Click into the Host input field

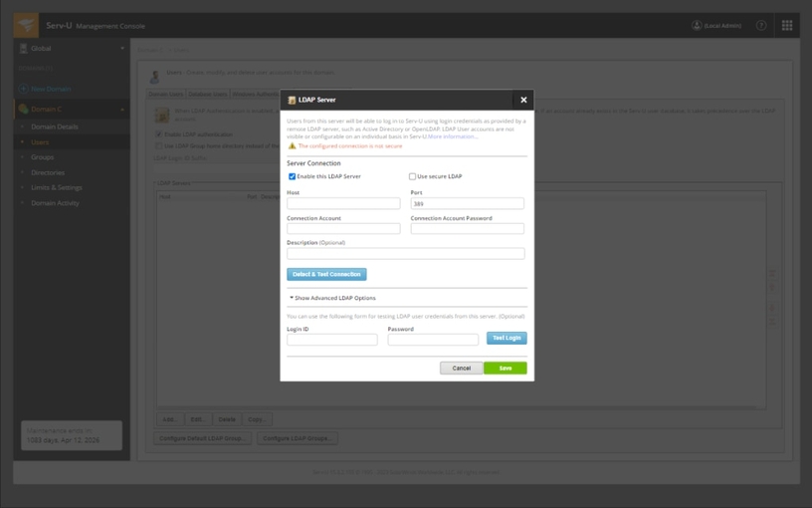pyautogui.click(x=343, y=203)
